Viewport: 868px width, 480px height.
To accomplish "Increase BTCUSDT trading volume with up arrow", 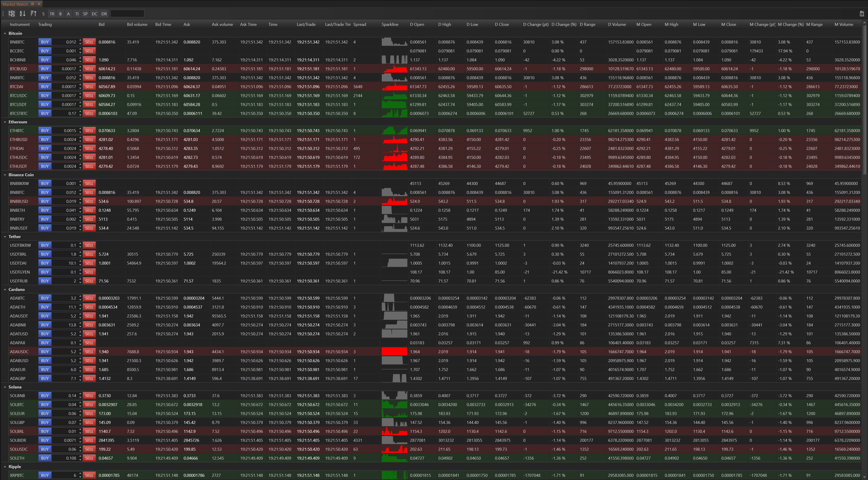I will pyautogui.click(x=80, y=103).
